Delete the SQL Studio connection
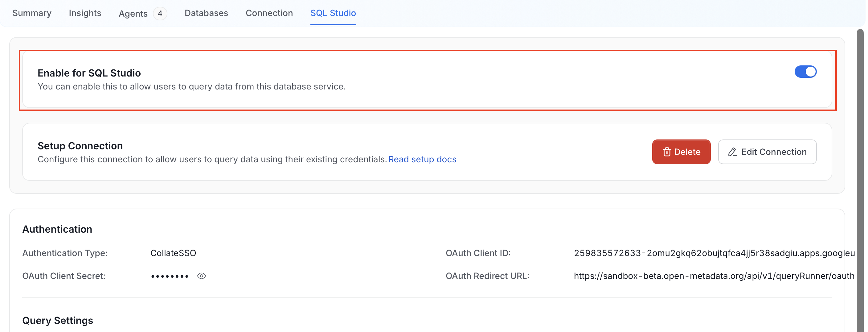This screenshot has height=332, width=868. tap(681, 152)
